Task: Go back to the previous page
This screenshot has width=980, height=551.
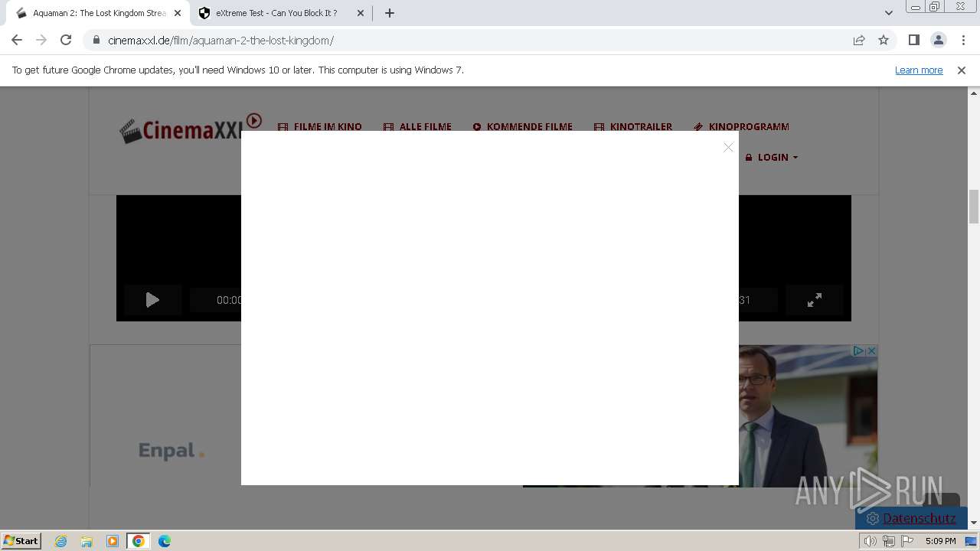Action: pos(17,40)
